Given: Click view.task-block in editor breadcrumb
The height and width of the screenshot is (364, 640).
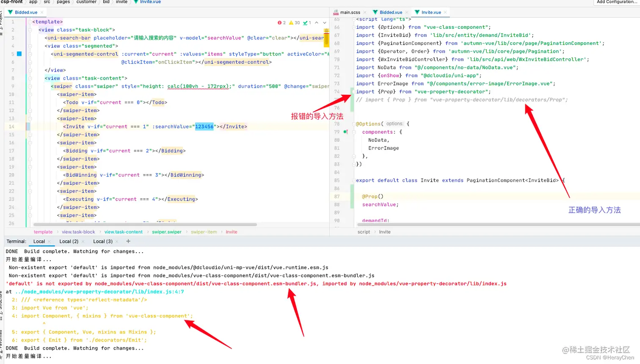Looking at the screenshot, I should click(78, 232).
